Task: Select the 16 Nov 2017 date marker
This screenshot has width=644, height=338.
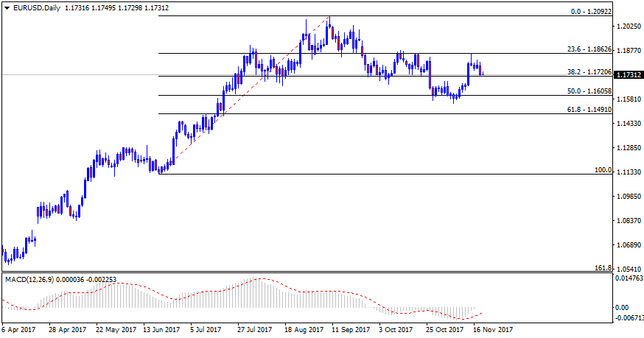Action: [491, 330]
